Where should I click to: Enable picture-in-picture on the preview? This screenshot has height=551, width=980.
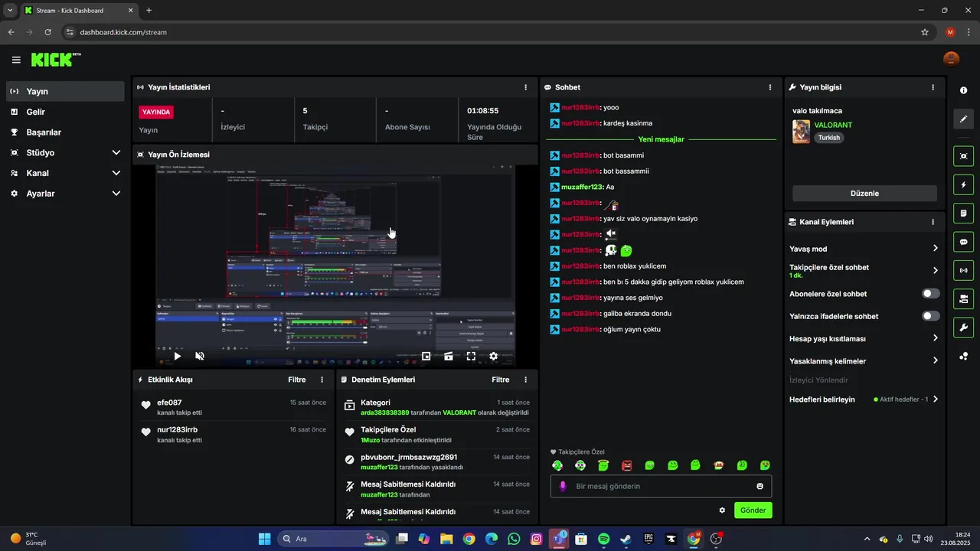coord(426,356)
